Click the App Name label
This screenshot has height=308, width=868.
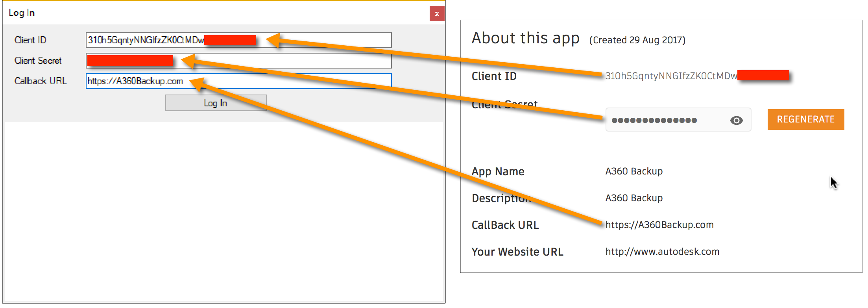pyautogui.click(x=498, y=172)
